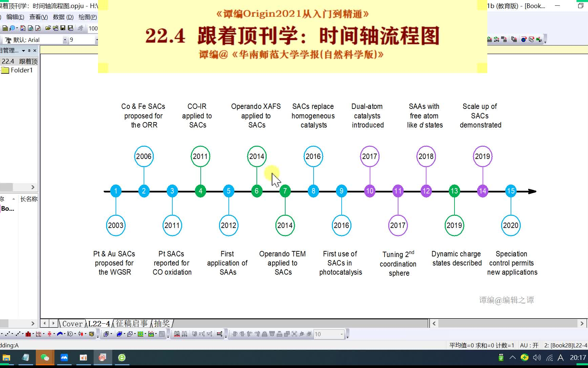Switch to the L22-4 sheet tab
The height and width of the screenshot is (368, 588).
coord(99,324)
